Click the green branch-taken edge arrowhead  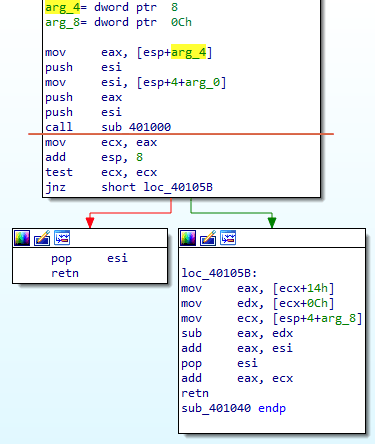[272, 222]
